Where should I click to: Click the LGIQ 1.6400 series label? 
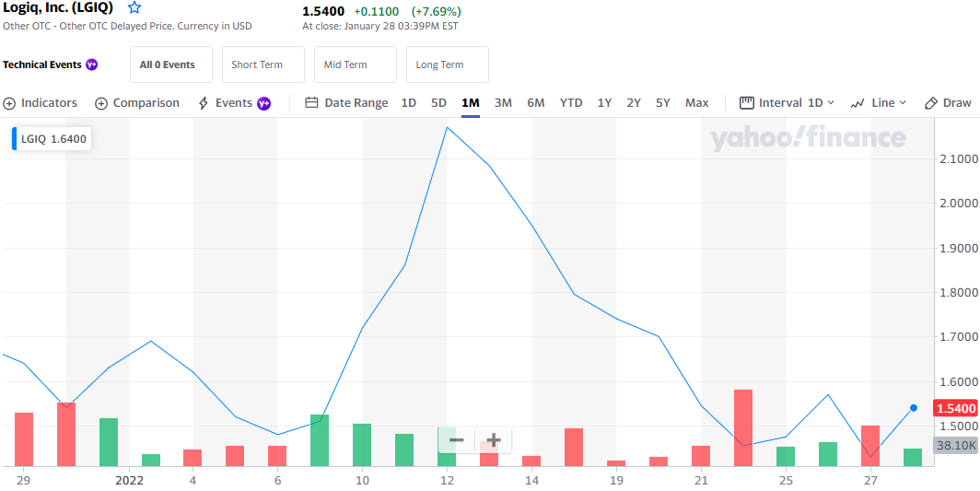pyautogui.click(x=52, y=139)
